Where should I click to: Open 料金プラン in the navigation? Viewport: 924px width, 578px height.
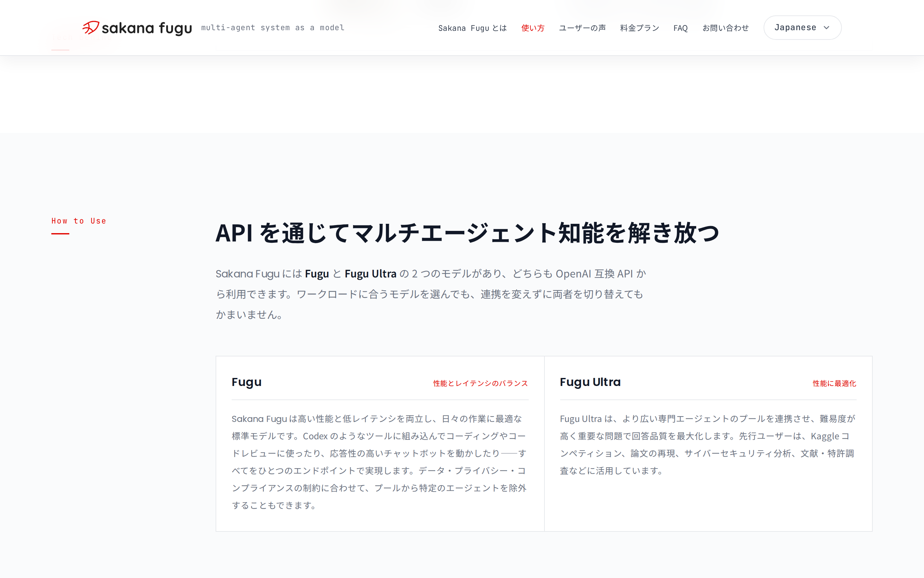(639, 28)
